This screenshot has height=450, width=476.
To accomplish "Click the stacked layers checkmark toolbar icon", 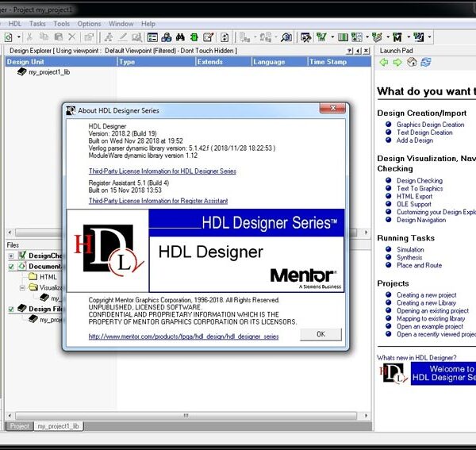I will [x=377, y=37].
